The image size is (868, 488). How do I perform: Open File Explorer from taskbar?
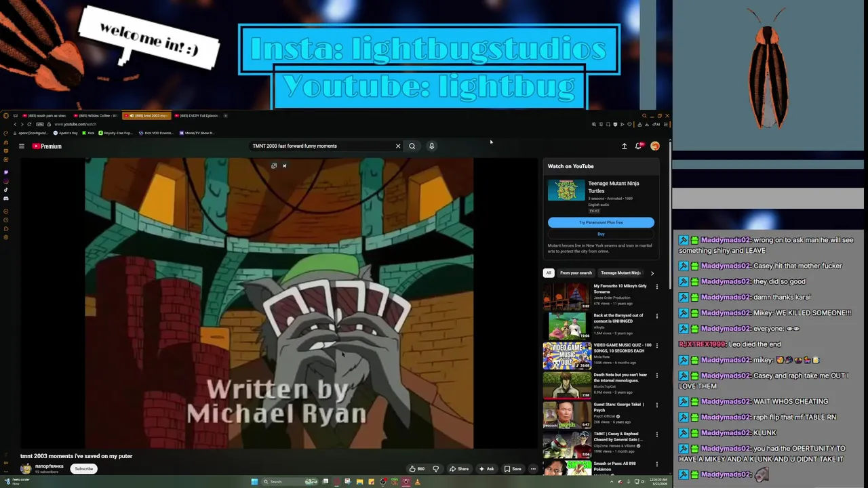[359, 482]
